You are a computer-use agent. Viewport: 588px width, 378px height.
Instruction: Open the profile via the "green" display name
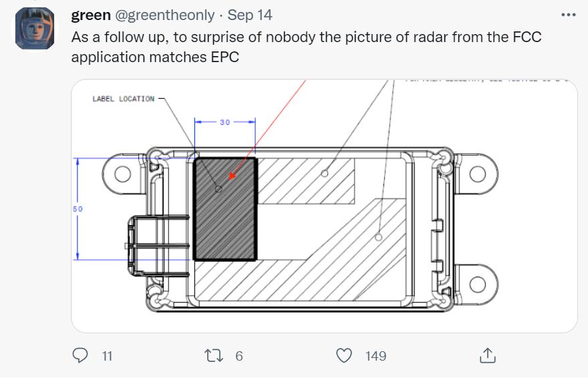[x=91, y=15]
